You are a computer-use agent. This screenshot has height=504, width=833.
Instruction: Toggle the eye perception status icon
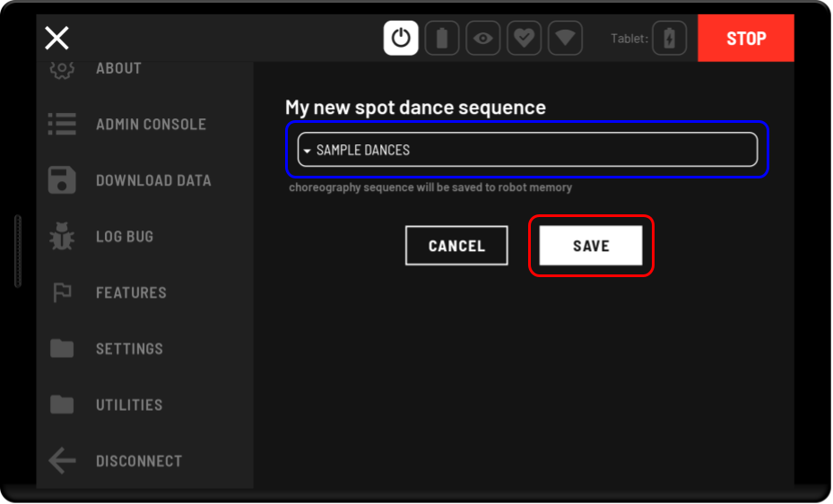483,39
